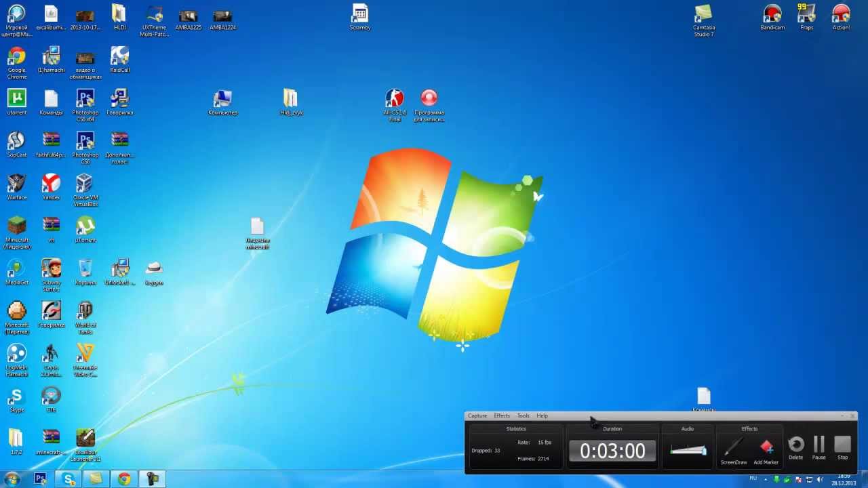This screenshot has width=868, height=488.
Task: Open the Tools menu in recorder
Action: tap(524, 415)
